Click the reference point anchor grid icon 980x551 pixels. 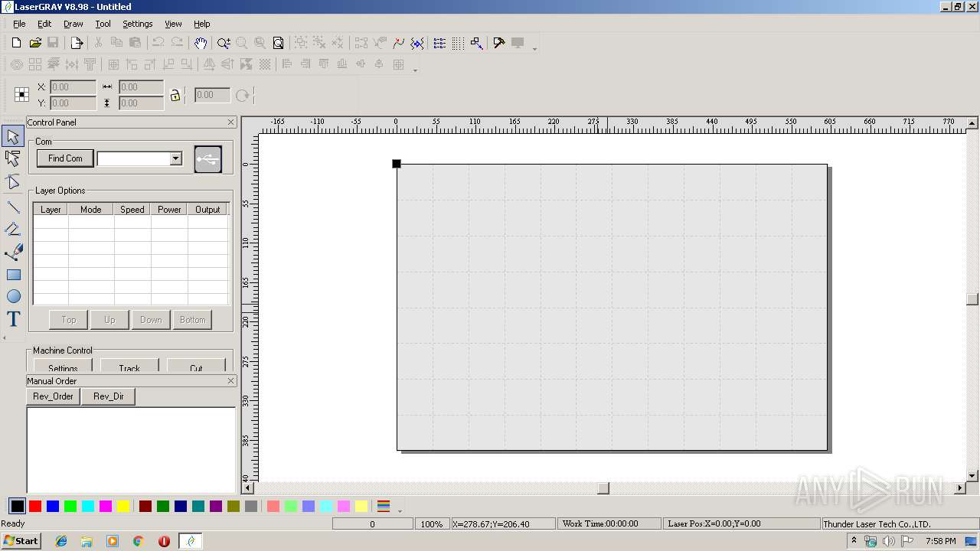22,95
